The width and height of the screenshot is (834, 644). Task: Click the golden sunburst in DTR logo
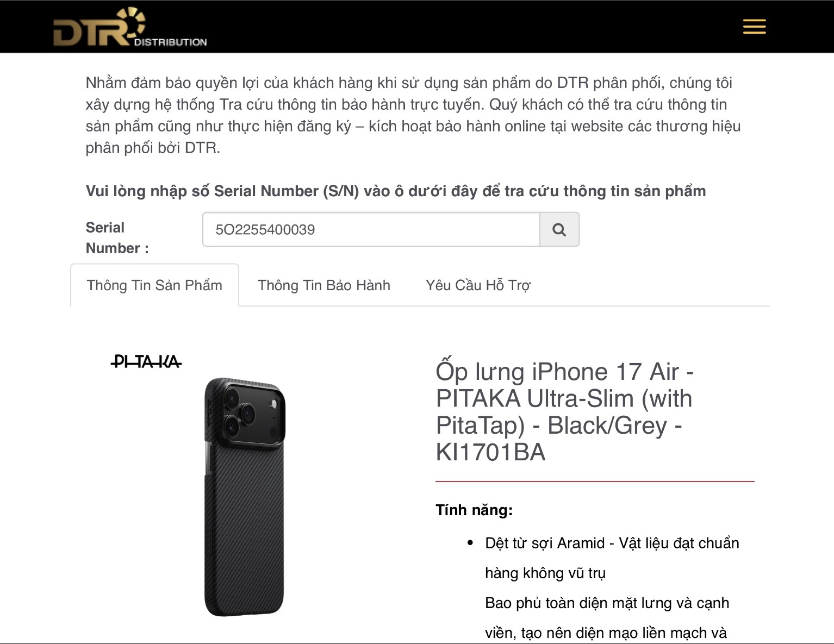tap(132, 20)
